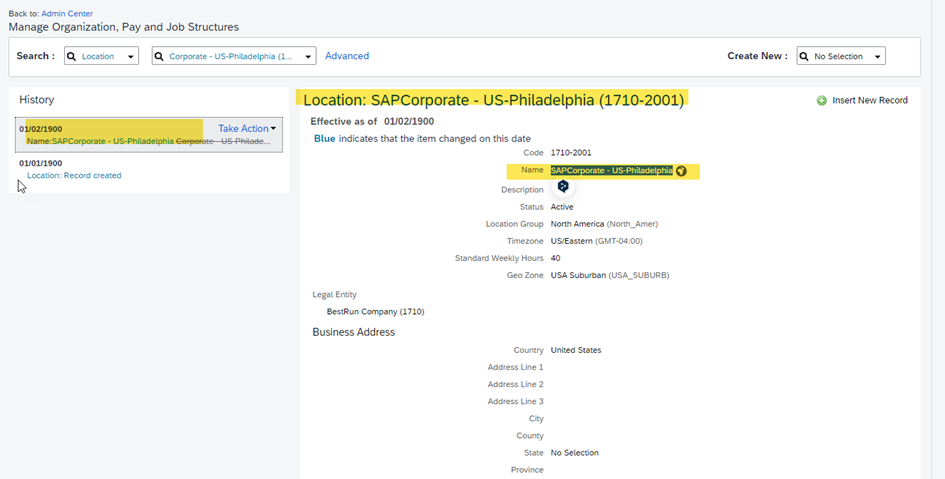Select the 01/02/1900 history record
The height and width of the screenshot is (479, 945).
click(x=149, y=134)
